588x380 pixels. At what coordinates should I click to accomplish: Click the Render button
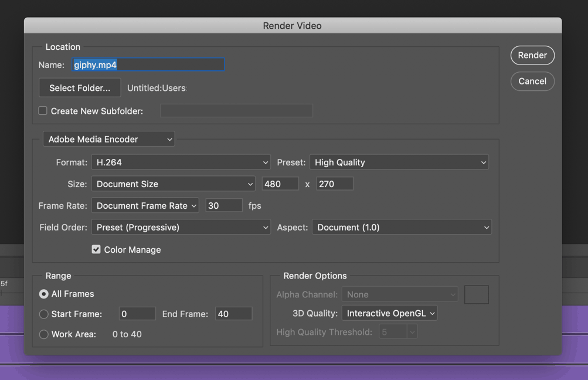pos(532,55)
